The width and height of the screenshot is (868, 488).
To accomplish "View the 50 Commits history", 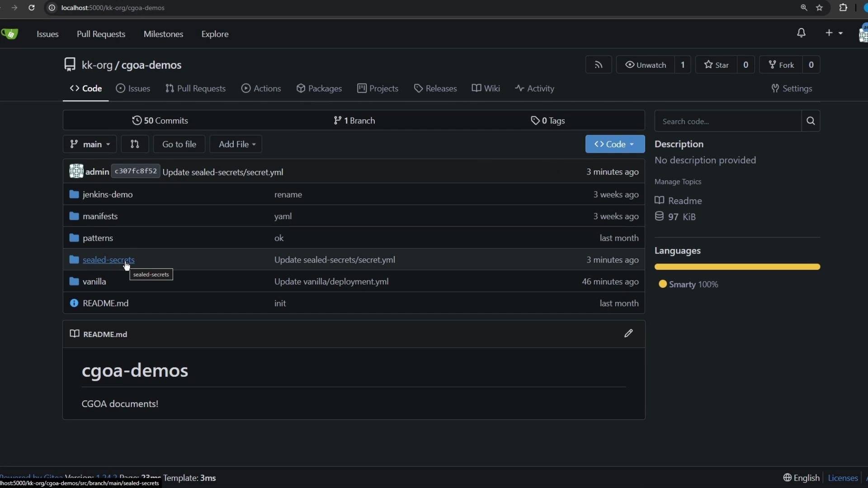I will 160,121.
